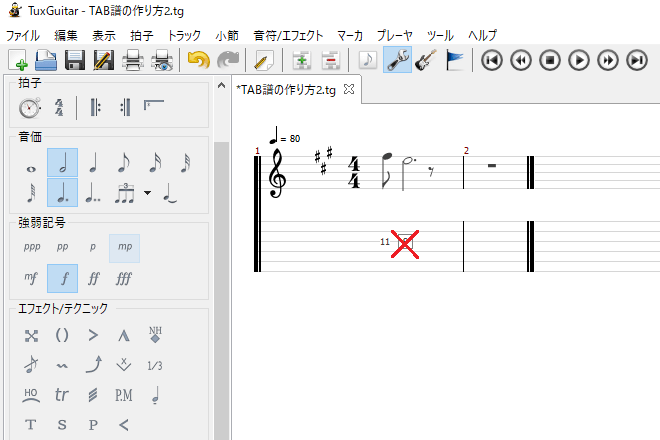Apply the palm mute P.M effect
This screenshot has width=660, height=440.
[124, 395]
